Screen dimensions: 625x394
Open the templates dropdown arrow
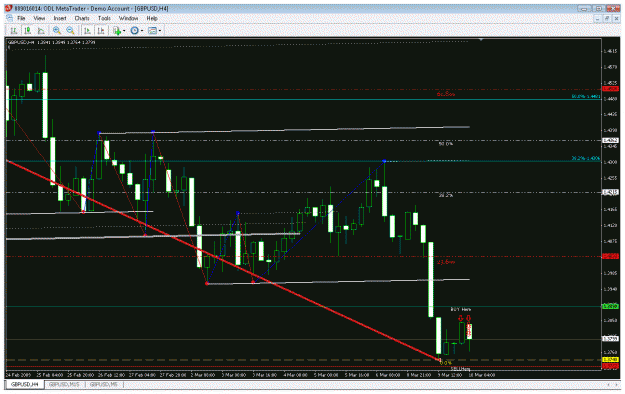[160, 31]
